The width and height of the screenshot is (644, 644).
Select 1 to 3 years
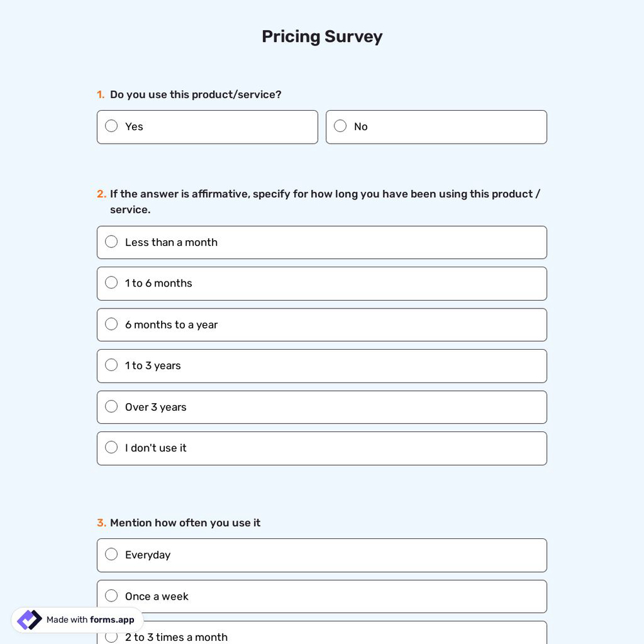tap(111, 365)
